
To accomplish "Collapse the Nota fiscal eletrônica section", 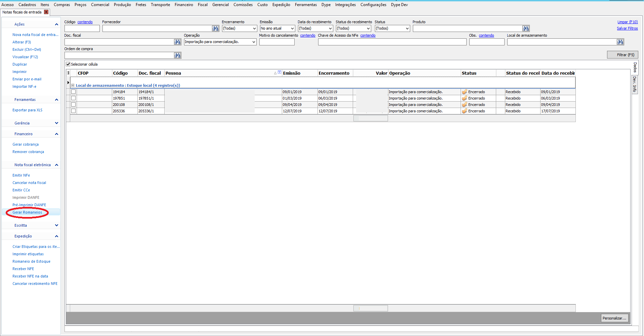I will pos(56,165).
